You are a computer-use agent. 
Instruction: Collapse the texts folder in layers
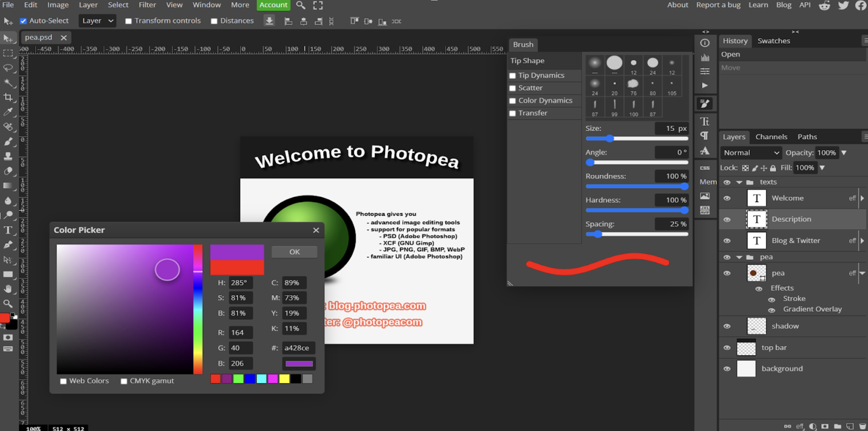[739, 182]
